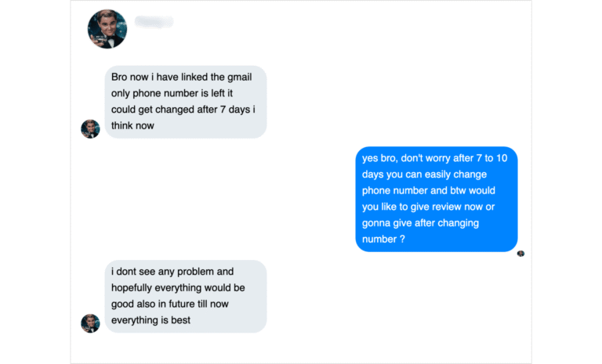The width and height of the screenshot is (602, 364).
Task: Select the 'i dont see any problem' bubble
Action: pyautogui.click(x=186, y=297)
